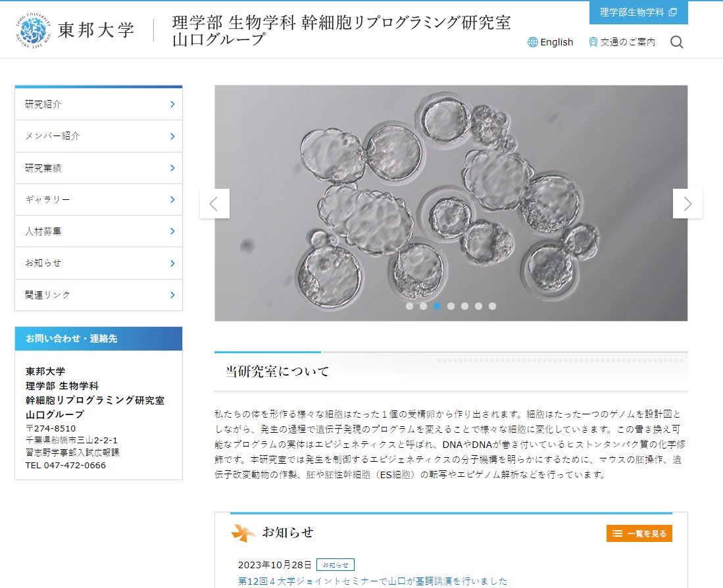Select the second carousel dot
The width and height of the screenshot is (723, 588).
click(423, 306)
